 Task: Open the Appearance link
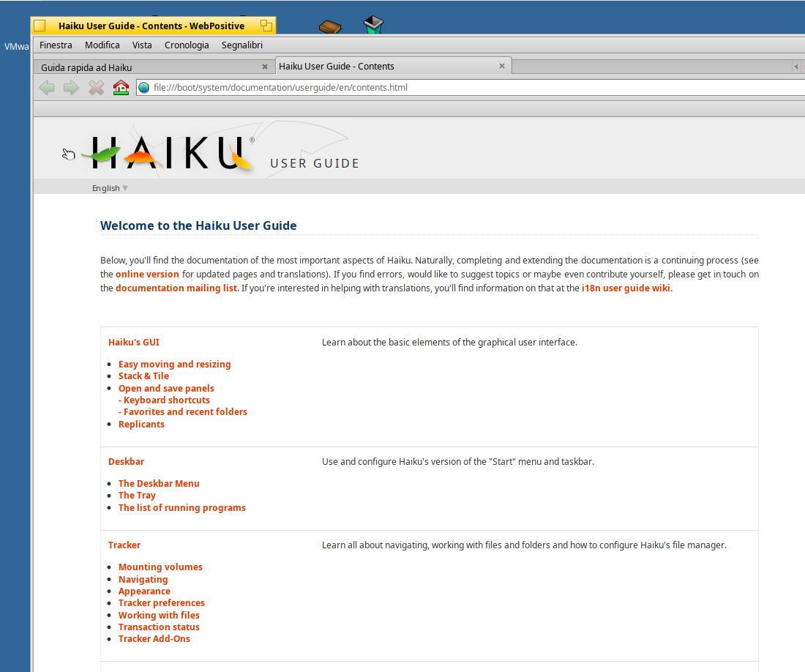[x=144, y=591]
